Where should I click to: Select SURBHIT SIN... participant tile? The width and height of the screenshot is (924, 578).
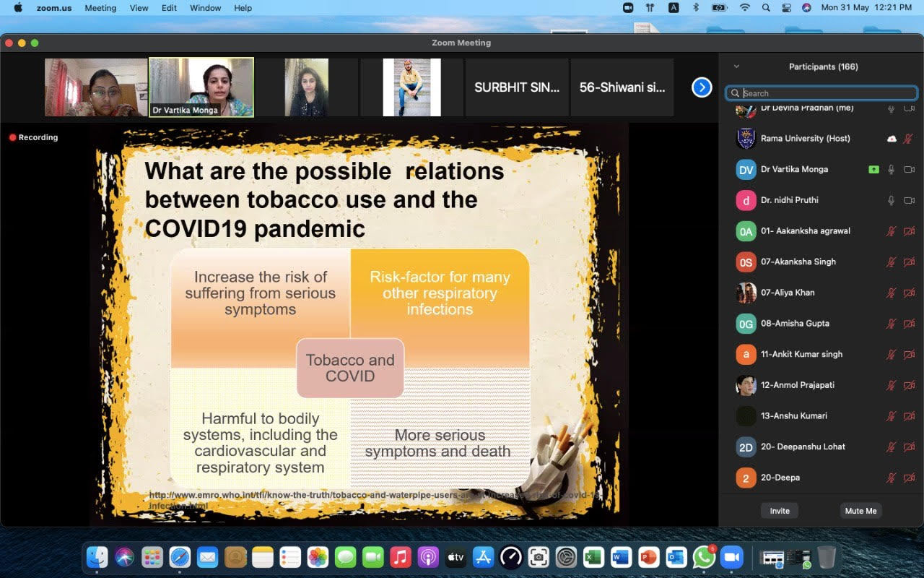click(x=517, y=87)
